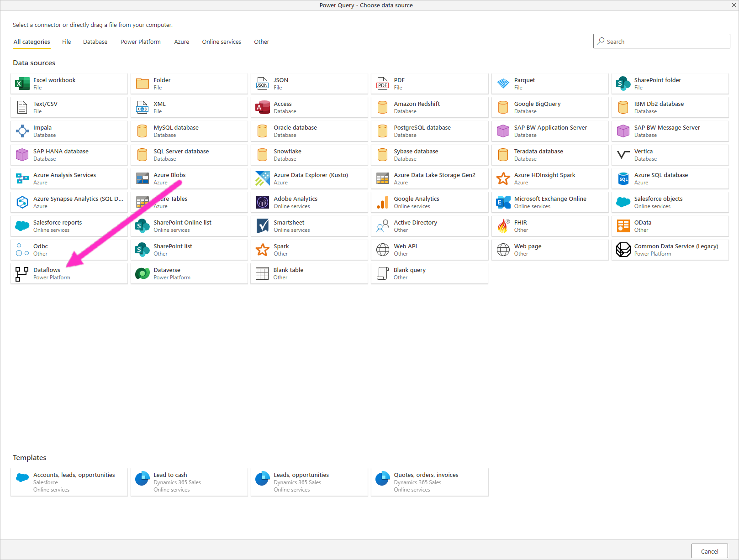
Task: Select the Lead to cash template
Action: pos(189,482)
